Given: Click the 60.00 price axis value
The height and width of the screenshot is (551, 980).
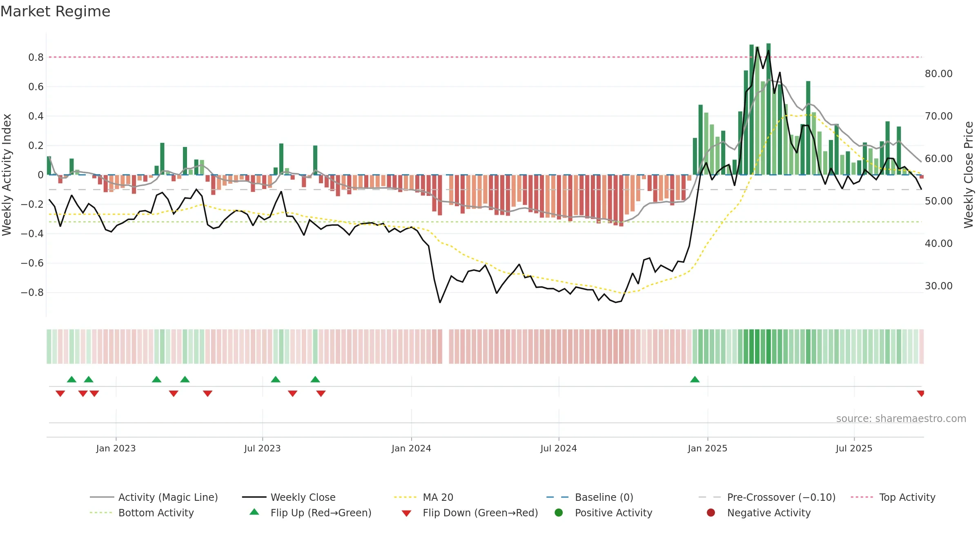Looking at the screenshot, I should click(x=939, y=158).
